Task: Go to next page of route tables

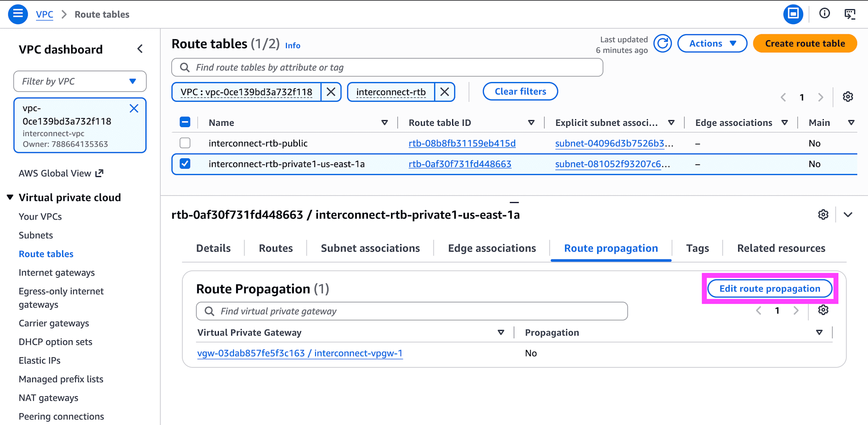Action: (820, 97)
